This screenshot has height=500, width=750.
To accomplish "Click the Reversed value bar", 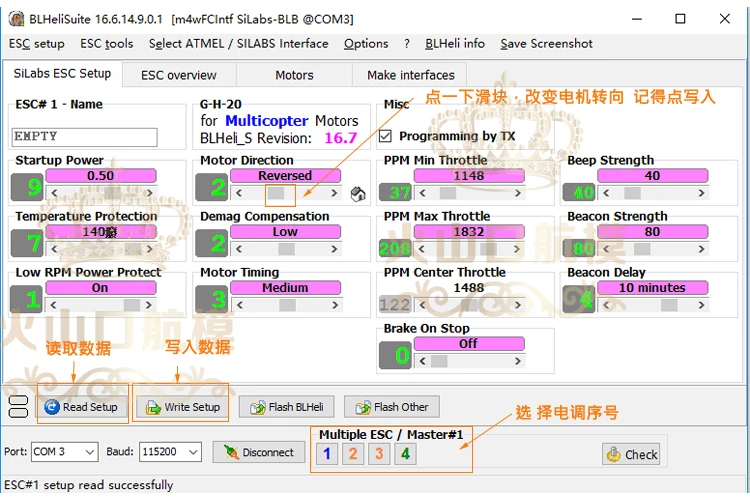I will tap(286, 176).
